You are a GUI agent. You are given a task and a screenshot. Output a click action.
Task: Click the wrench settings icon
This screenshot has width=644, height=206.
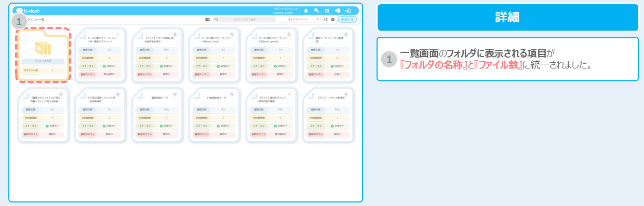[316, 10]
